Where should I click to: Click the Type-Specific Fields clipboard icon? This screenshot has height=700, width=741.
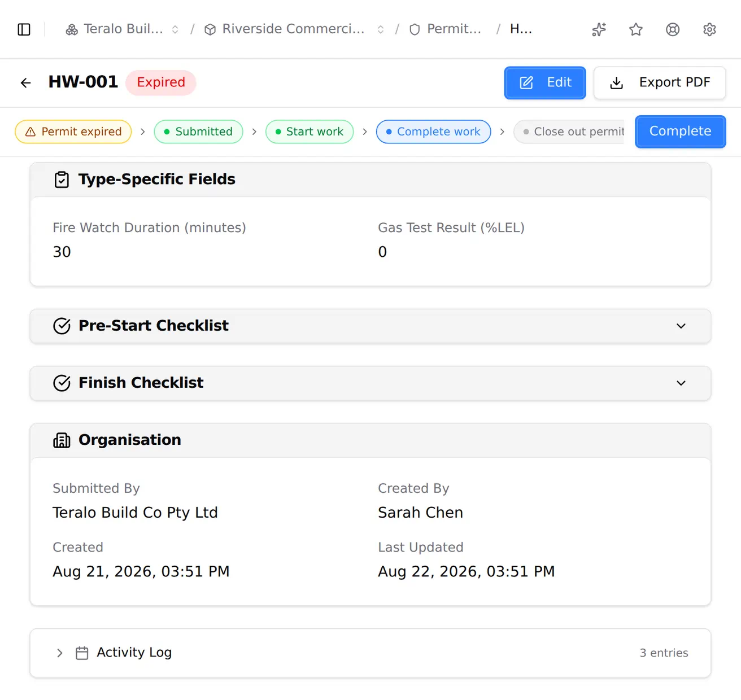(x=62, y=180)
